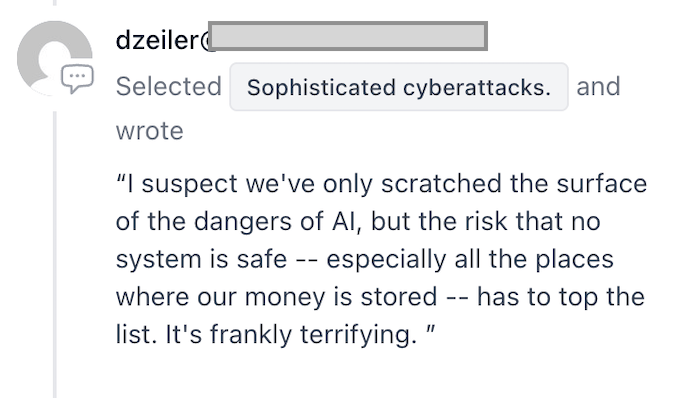Open dzeiler's gray profile avatar
700x398 pixels.
click(x=54, y=58)
